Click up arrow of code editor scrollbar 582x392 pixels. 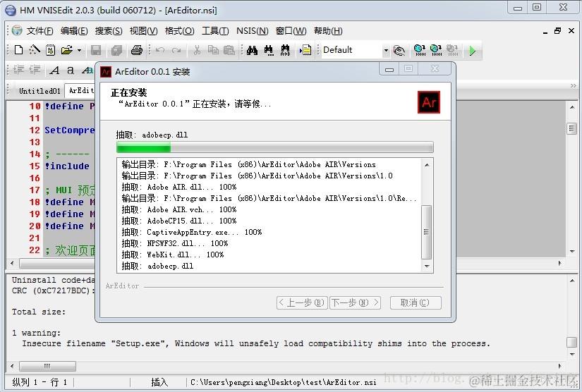[x=571, y=108]
